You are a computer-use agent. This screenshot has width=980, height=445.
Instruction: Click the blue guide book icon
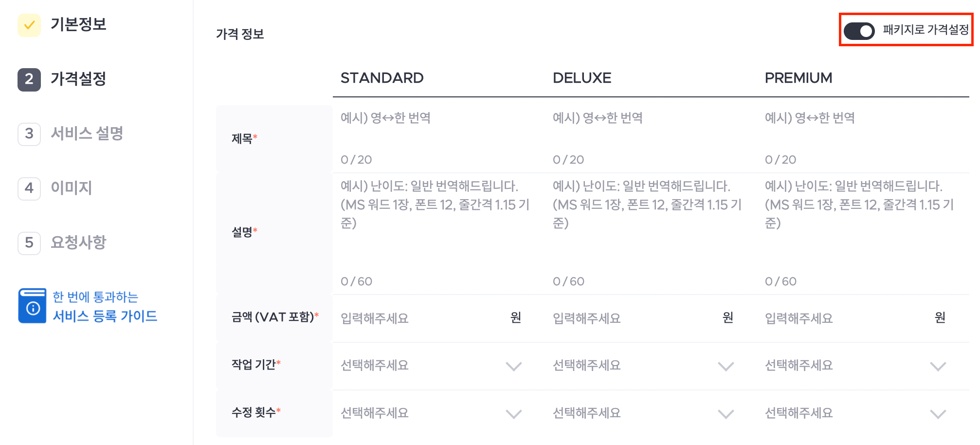coord(33,306)
